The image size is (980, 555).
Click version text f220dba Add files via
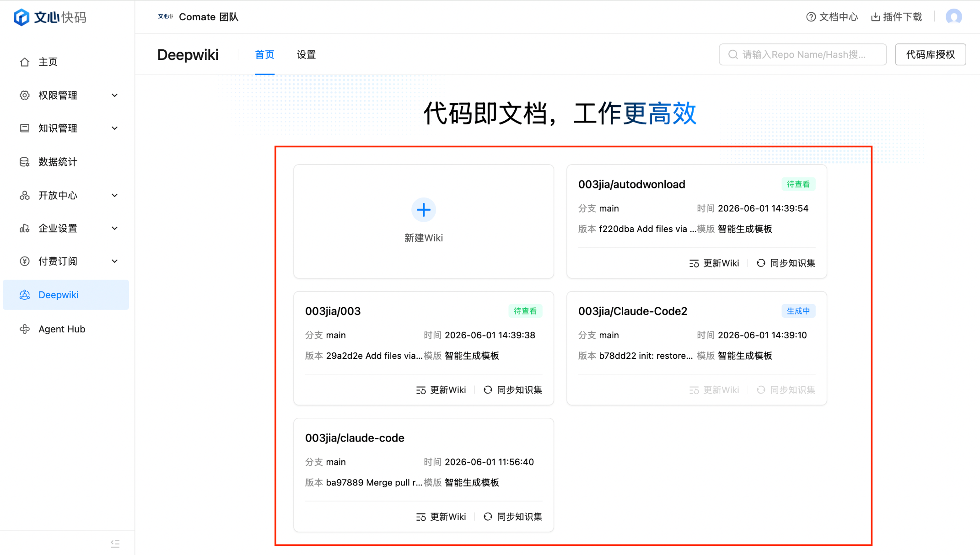pos(647,229)
